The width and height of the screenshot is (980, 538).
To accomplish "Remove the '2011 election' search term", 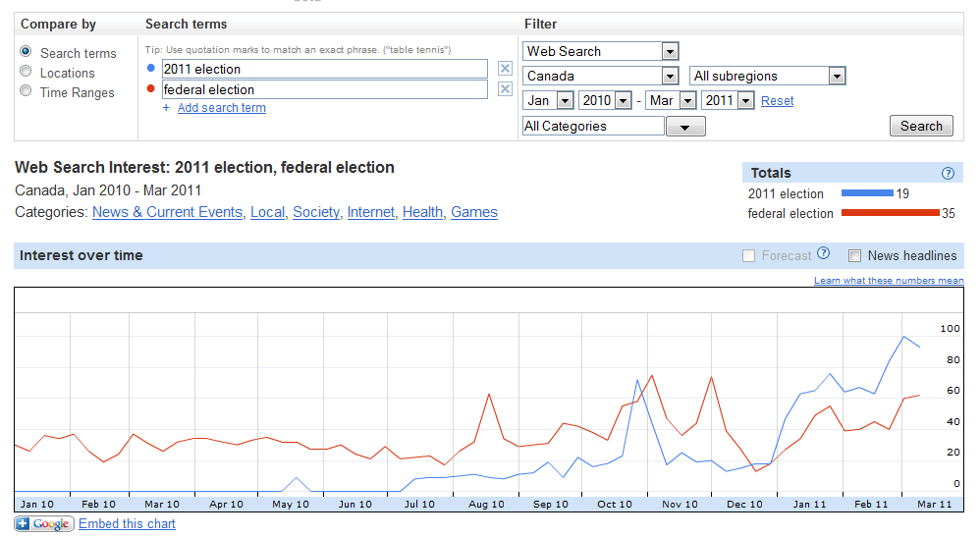I will [505, 69].
